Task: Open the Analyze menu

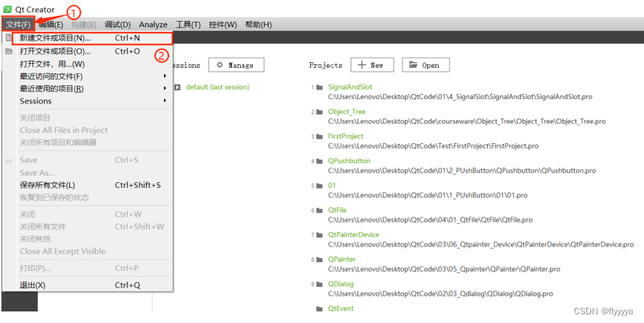Action: tap(153, 25)
